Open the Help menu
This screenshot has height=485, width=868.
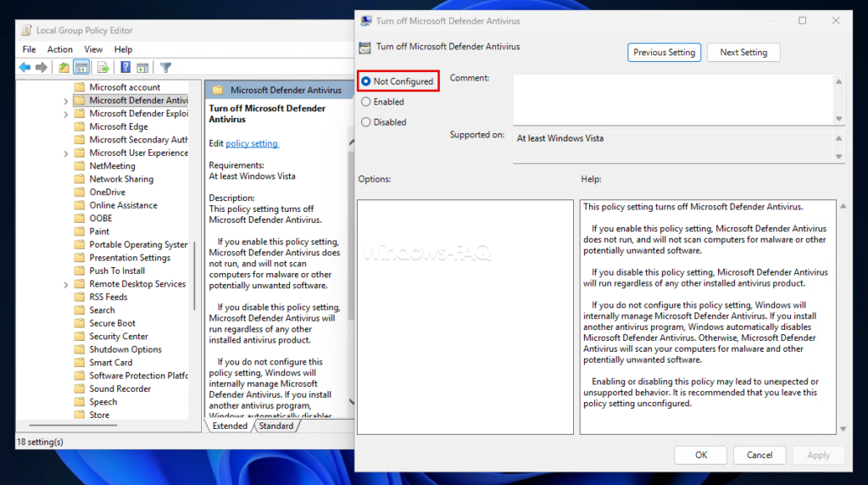click(124, 49)
